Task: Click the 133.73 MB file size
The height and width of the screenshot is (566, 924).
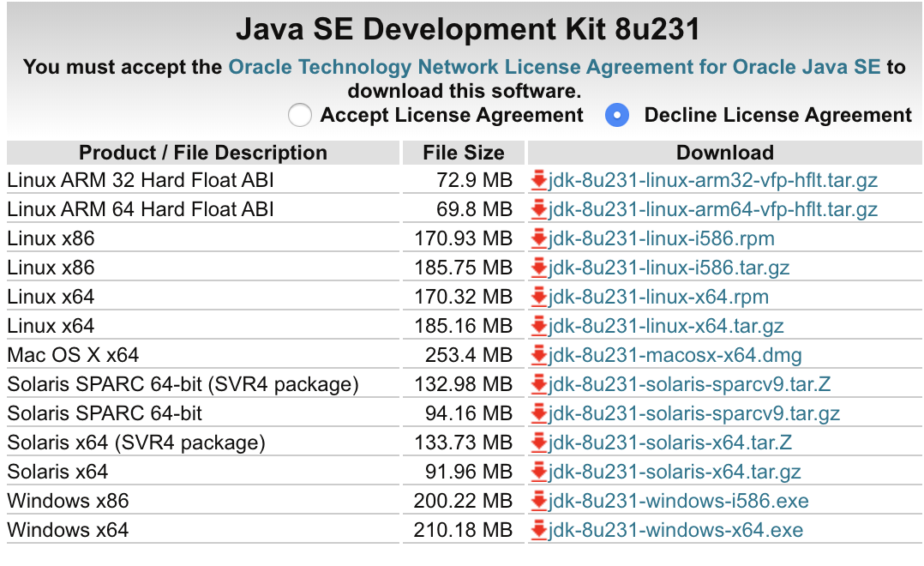Action: click(463, 443)
